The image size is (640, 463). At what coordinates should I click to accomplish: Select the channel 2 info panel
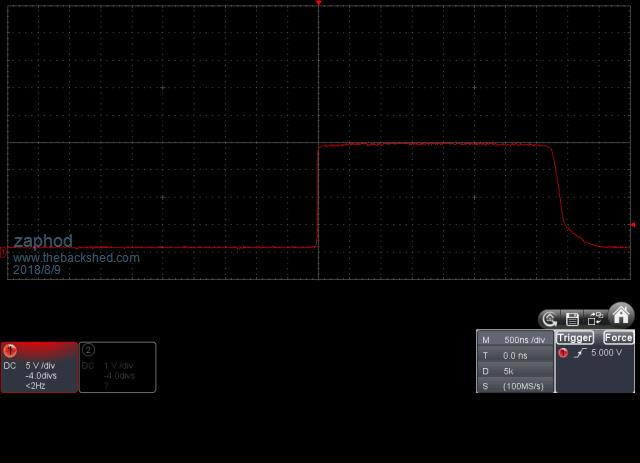(118, 368)
